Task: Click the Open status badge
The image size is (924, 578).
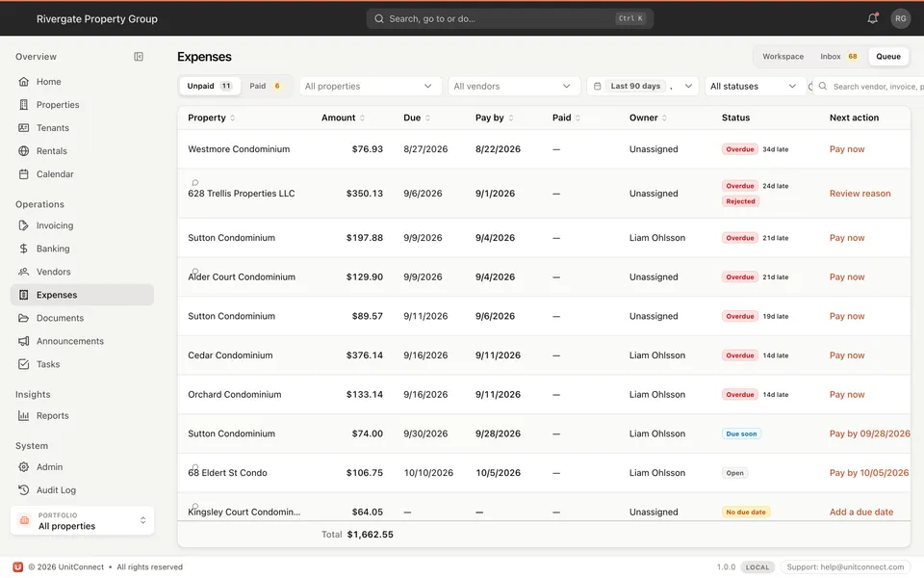Action: [734, 472]
